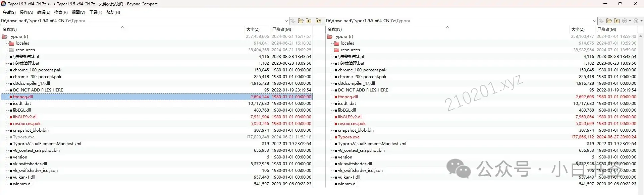Open the 帮助(H) menu

click(x=113, y=12)
